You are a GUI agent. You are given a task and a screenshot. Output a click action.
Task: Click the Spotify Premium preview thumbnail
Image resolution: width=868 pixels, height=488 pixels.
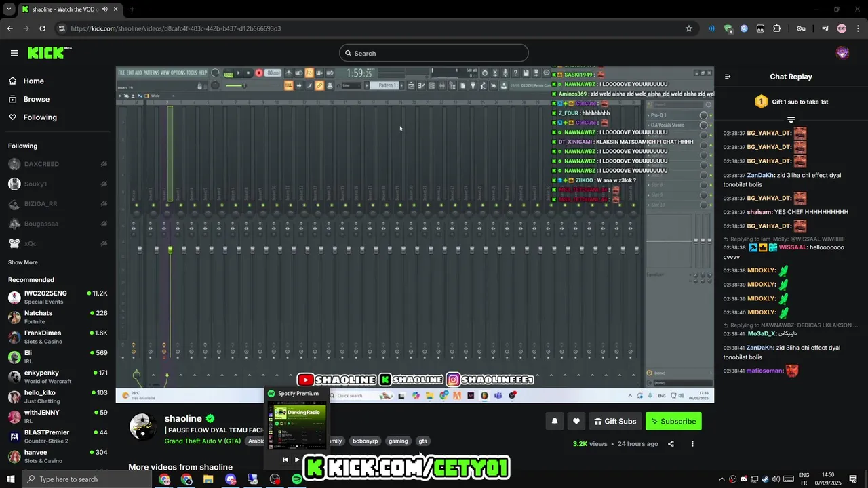pyautogui.click(x=296, y=426)
